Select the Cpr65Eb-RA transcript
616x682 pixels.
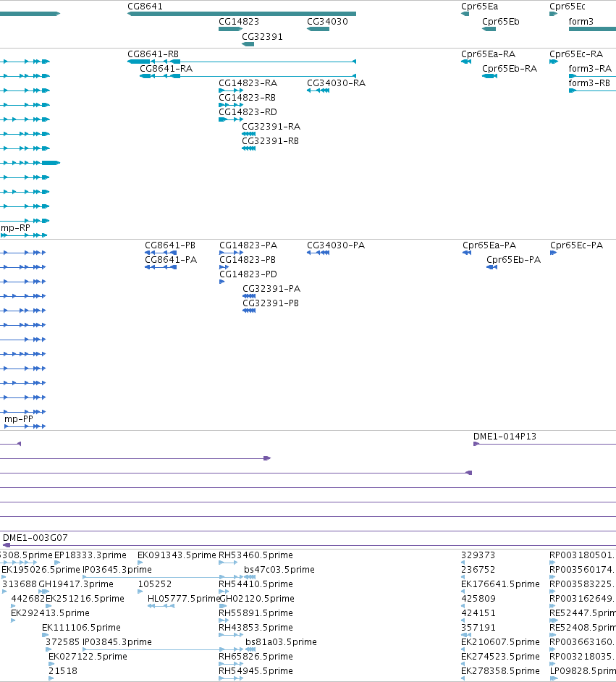pyautogui.click(x=489, y=76)
